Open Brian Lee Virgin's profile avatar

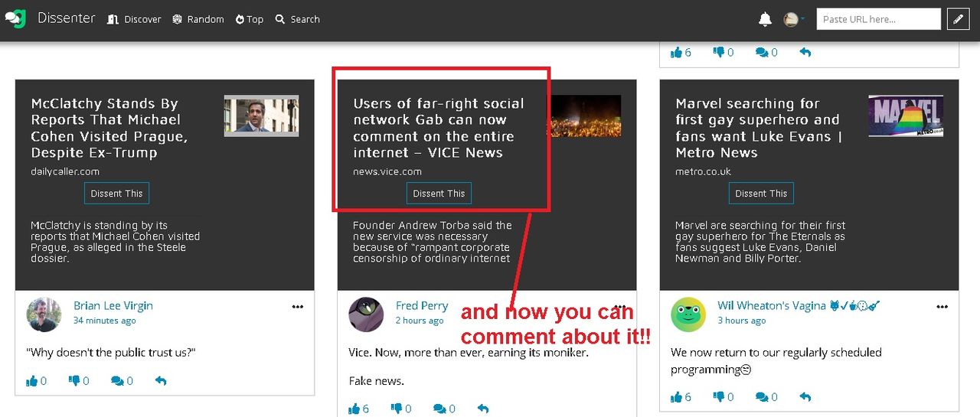click(x=44, y=314)
